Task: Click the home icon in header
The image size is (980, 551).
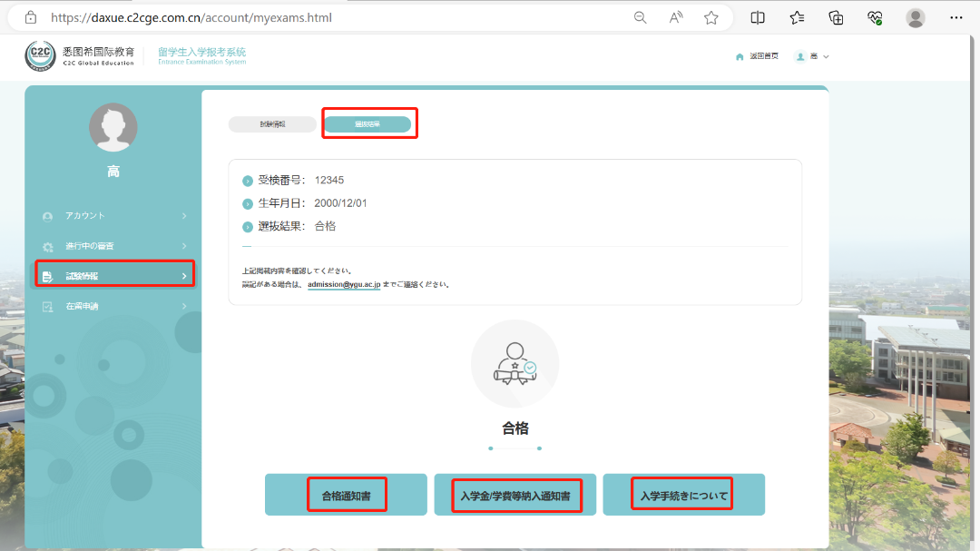Action: tap(740, 57)
